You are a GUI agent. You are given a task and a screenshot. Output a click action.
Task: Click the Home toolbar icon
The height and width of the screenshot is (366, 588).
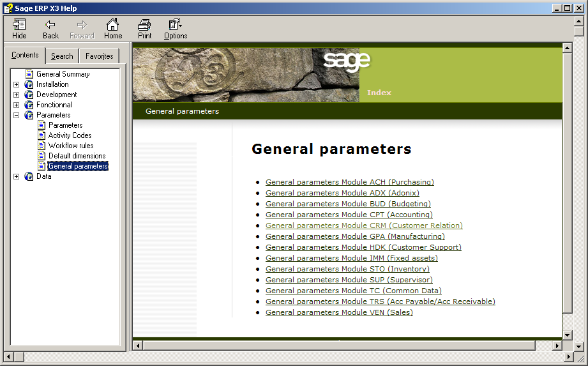[x=113, y=26]
